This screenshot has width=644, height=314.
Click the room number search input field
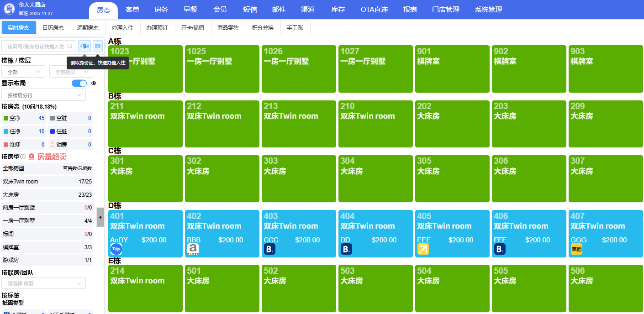click(37, 46)
